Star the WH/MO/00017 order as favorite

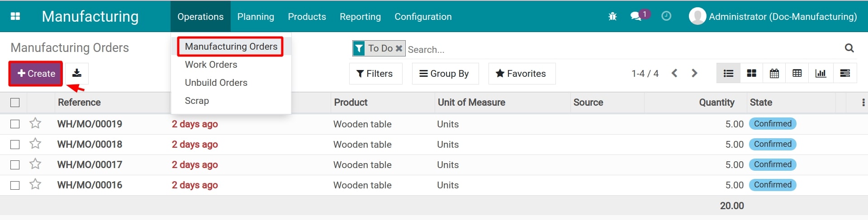point(35,164)
